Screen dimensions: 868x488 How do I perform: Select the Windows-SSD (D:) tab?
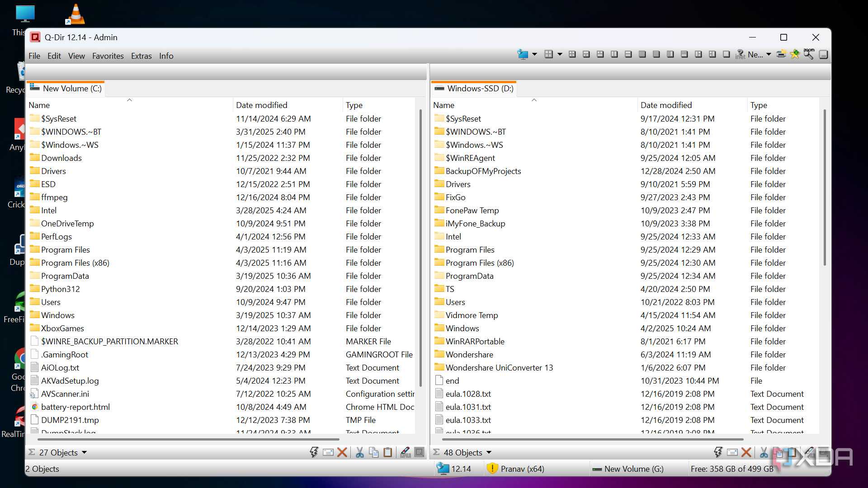pyautogui.click(x=474, y=89)
